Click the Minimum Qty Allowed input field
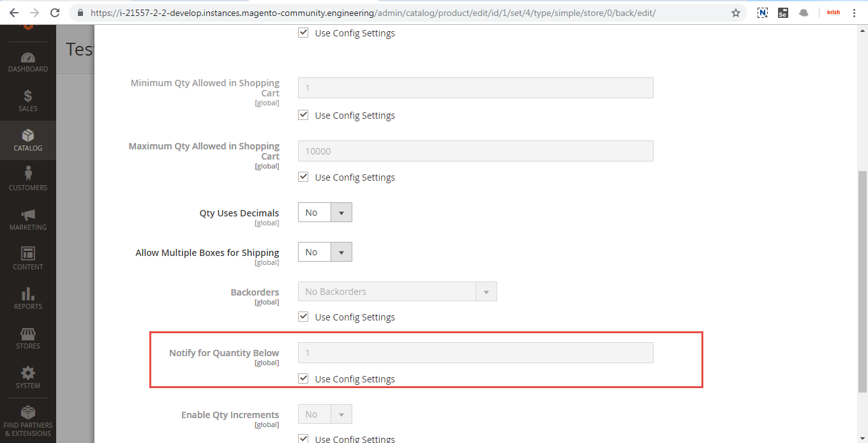 pyautogui.click(x=475, y=87)
